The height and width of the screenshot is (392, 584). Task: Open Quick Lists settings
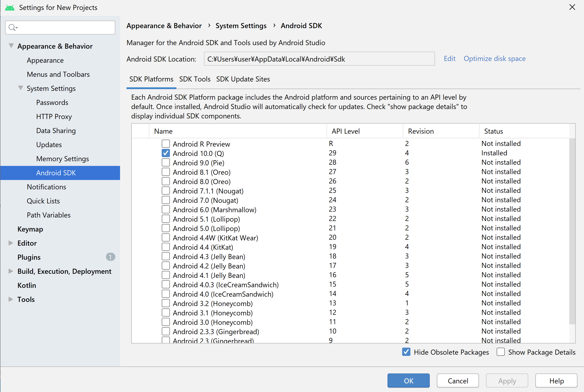click(x=43, y=201)
